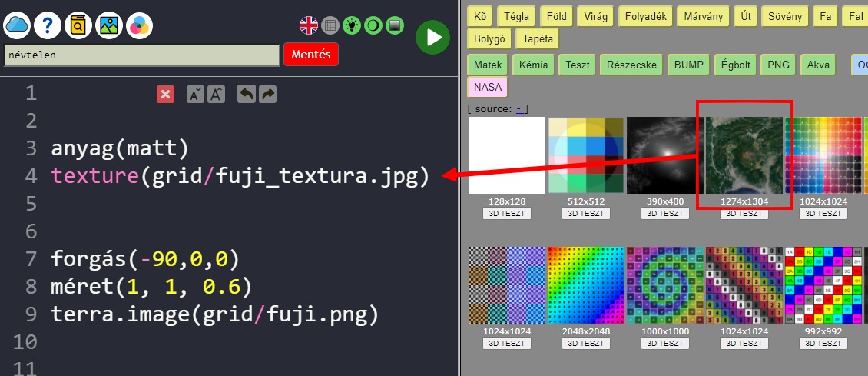
Task: Toggle the green square shading icon
Action: coord(395,25)
